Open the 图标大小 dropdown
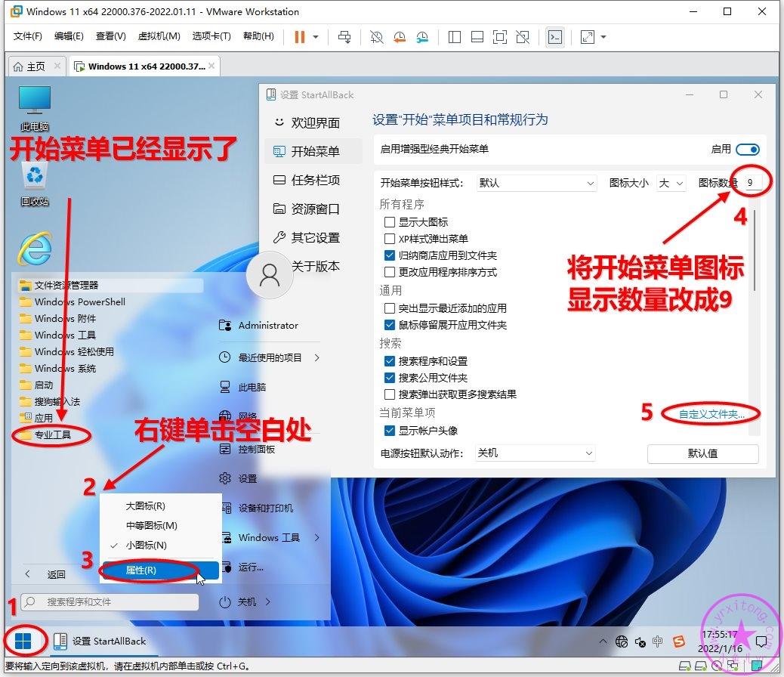The width and height of the screenshot is (784, 677). click(671, 183)
